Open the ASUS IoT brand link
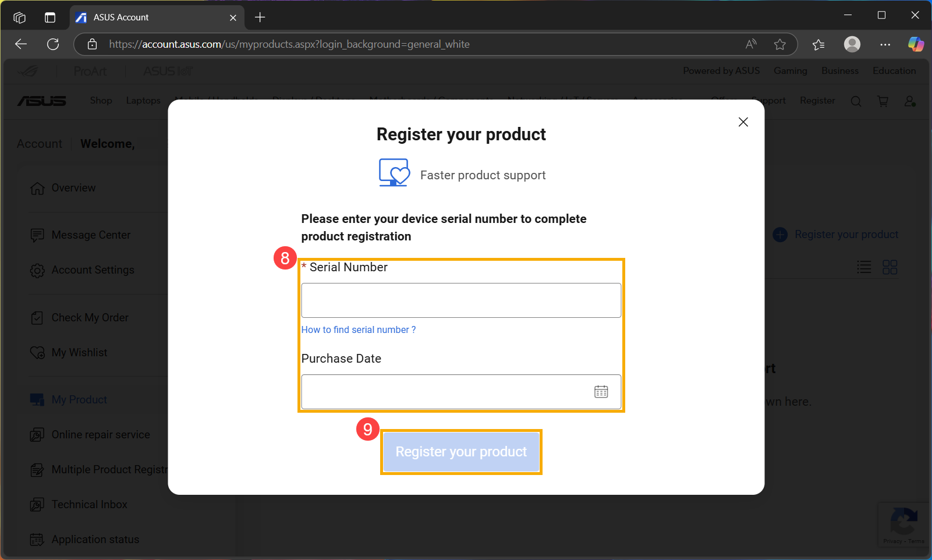Viewport: 932px width, 560px height. (168, 71)
